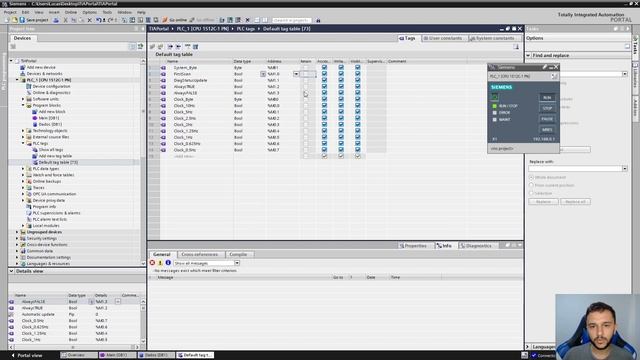Click the Import icon in tag table toolbar
This screenshot has height=360, width=640.
(x=178, y=47)
